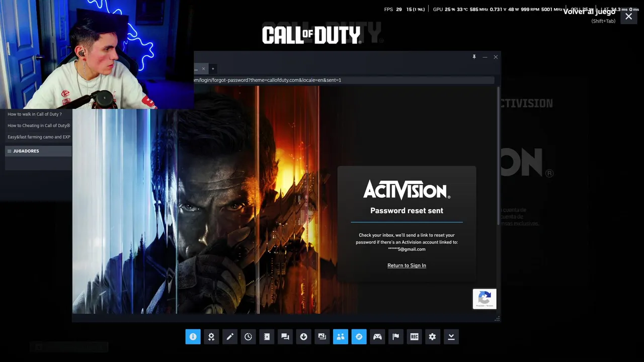This screenshot has height=362, width=644.
Task: Minimize the overlay browser window
Action: (x=485, y=57)
